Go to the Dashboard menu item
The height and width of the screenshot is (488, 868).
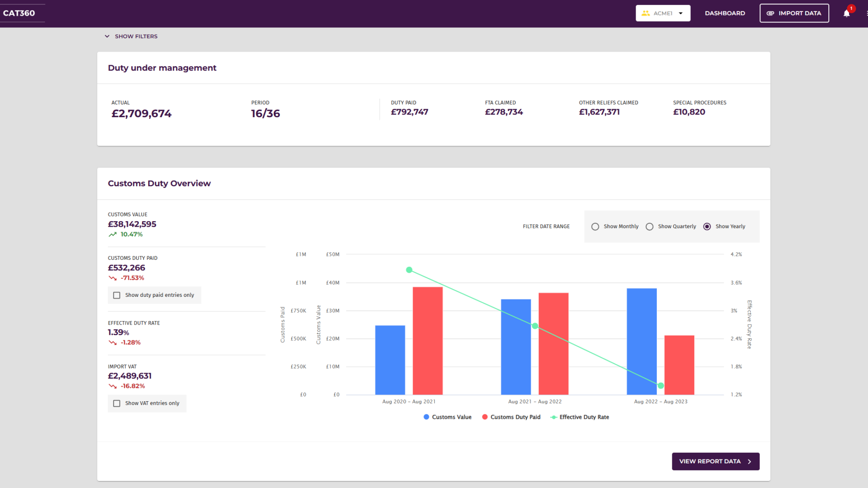(x=725, y=13)
